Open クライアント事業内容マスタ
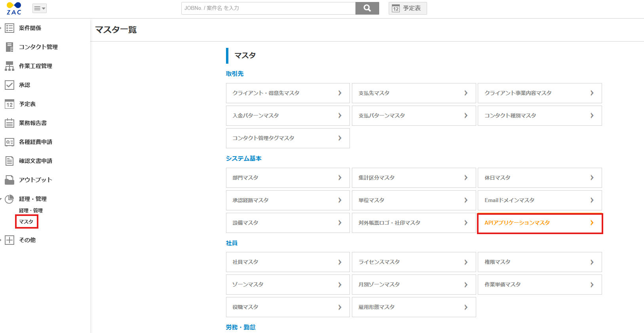 540,93
